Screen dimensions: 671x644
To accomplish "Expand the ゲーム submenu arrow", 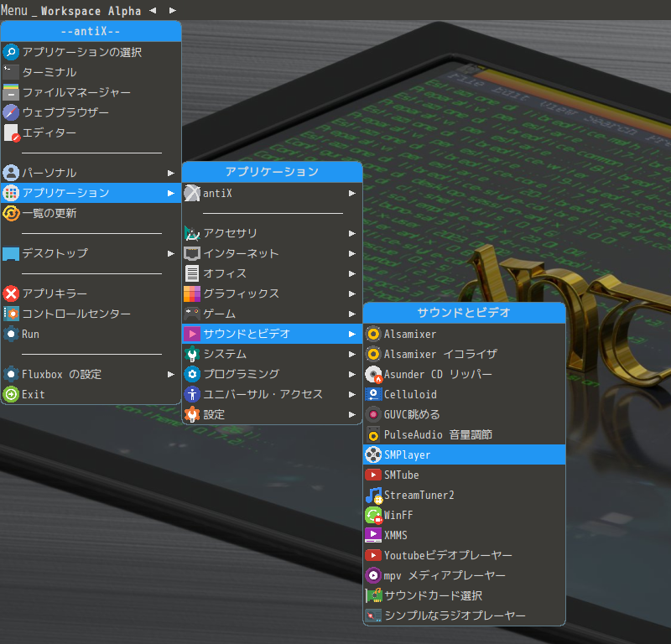I will pyautogui.click(x=351, y=314).
